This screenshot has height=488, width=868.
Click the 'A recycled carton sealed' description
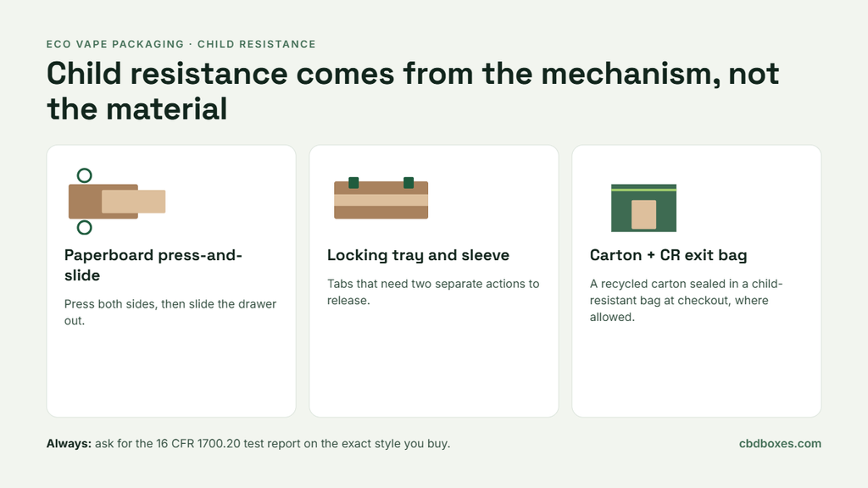click(686, 300)
